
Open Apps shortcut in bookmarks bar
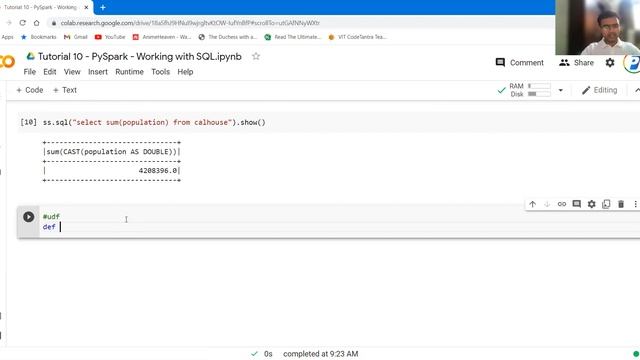coord(7,37)
